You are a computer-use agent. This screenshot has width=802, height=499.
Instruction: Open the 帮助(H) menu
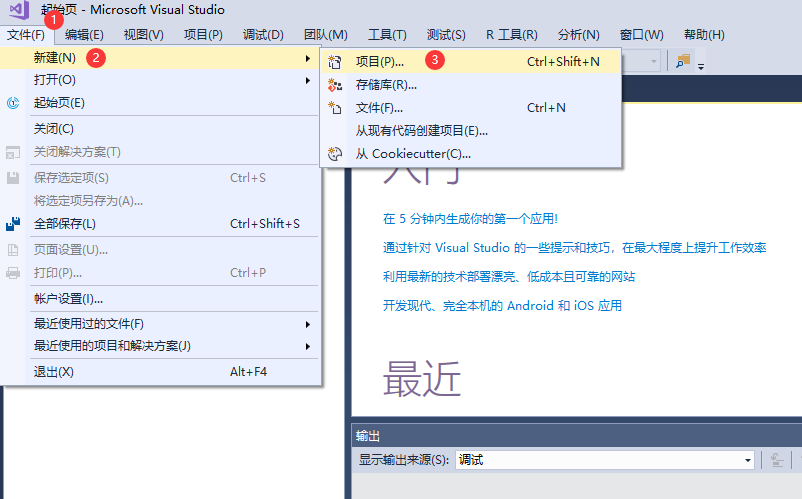[x=704, y=35]
